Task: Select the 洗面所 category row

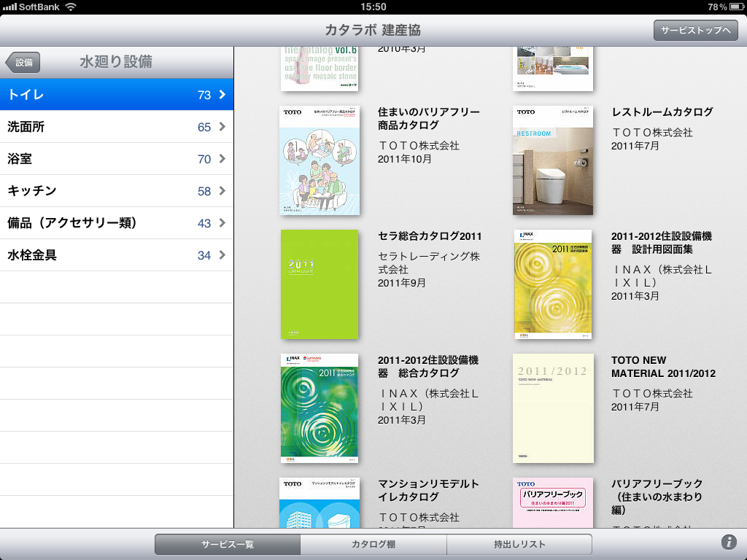Action: [x=117, y=127]
